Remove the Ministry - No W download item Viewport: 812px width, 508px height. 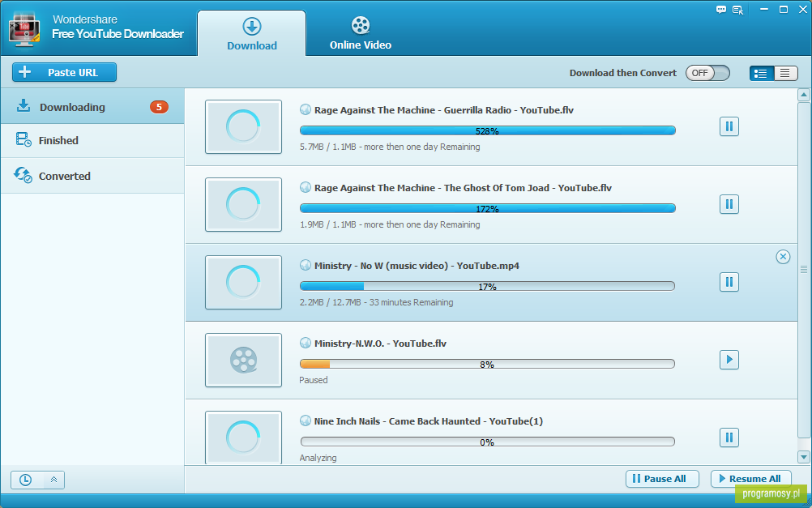[x=783, y=256]
